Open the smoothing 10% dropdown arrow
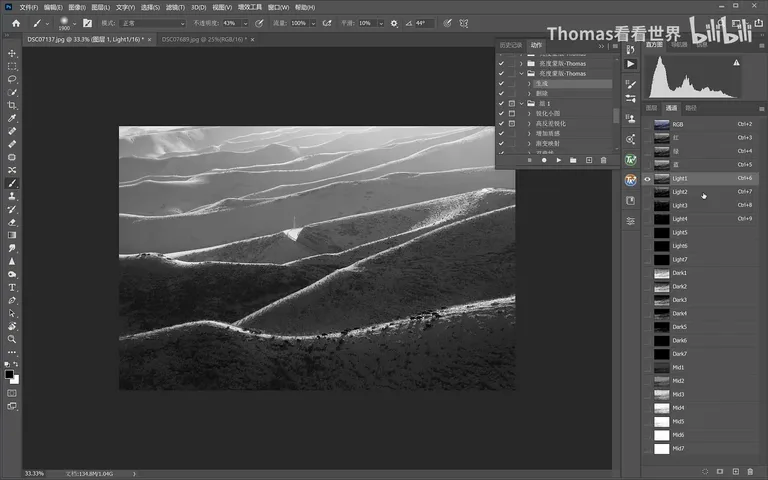The image size is (768, 480). 381,23
